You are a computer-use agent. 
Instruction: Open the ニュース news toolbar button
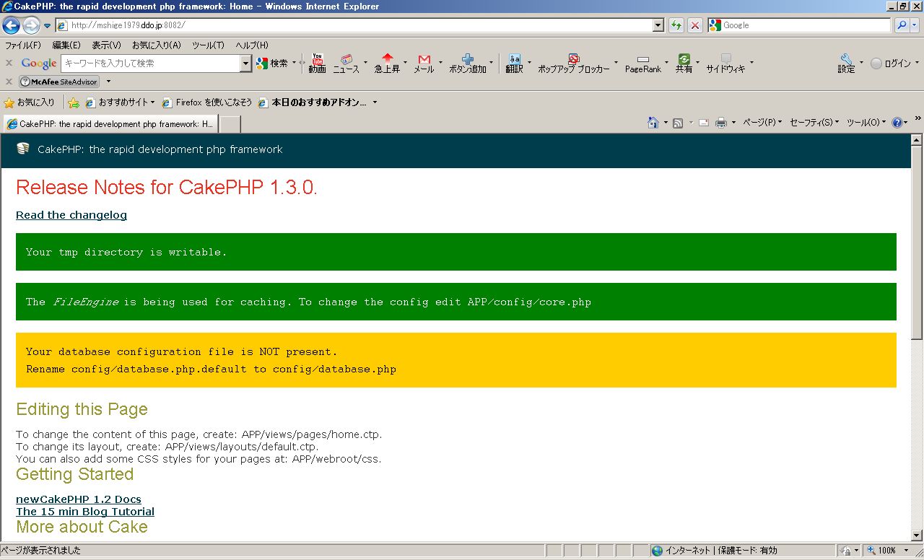(x=346, y=64)
